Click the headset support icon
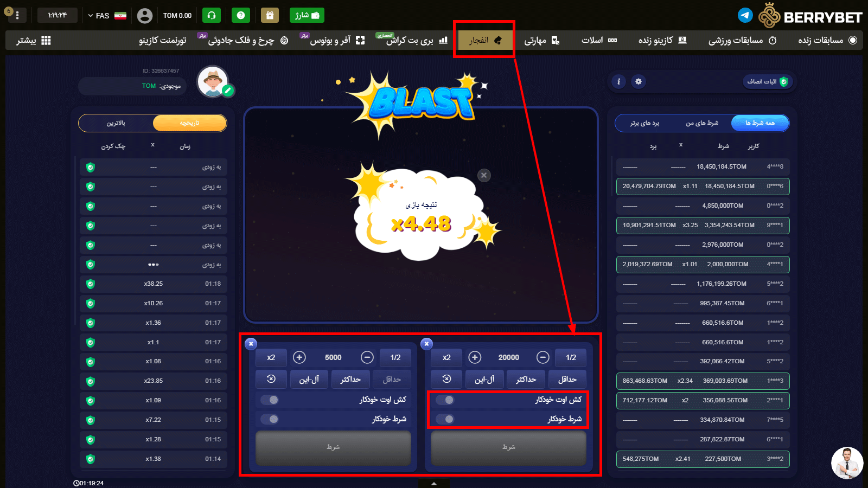 pos(212,15)
